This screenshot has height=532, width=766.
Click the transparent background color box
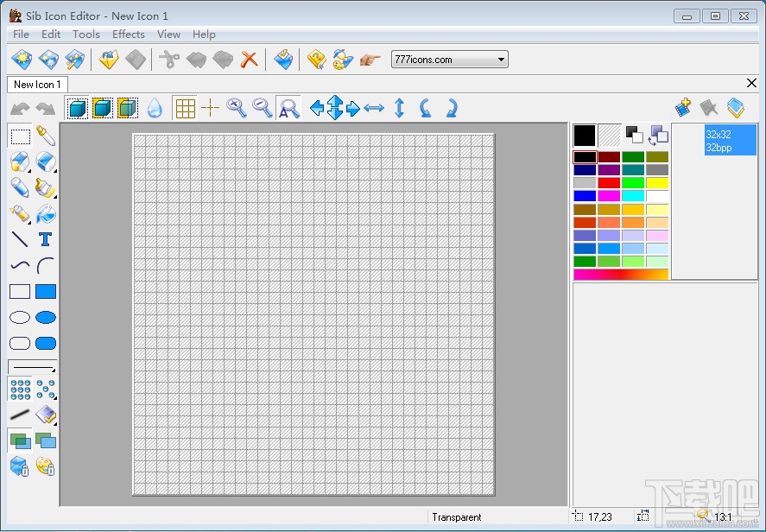tap(609, 136)
